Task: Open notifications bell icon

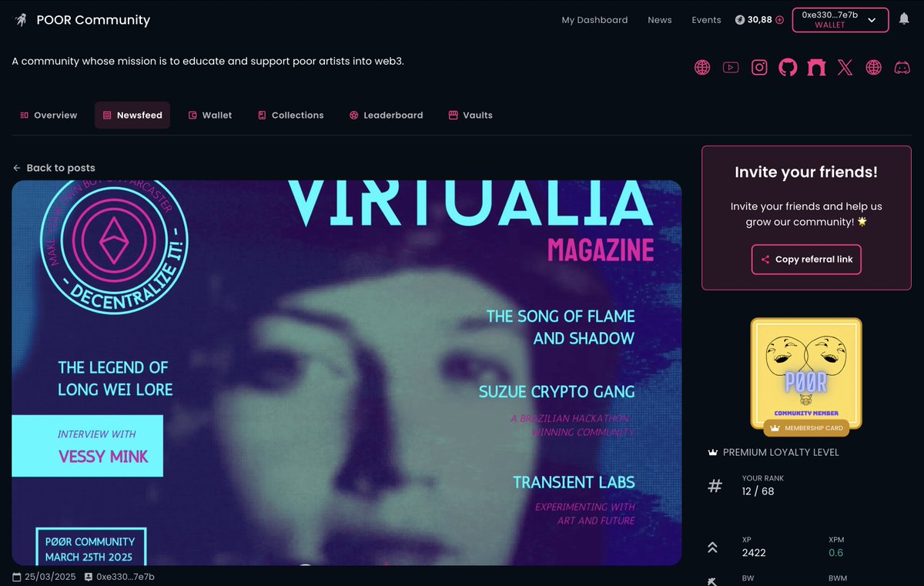Action: click(904, 19)
